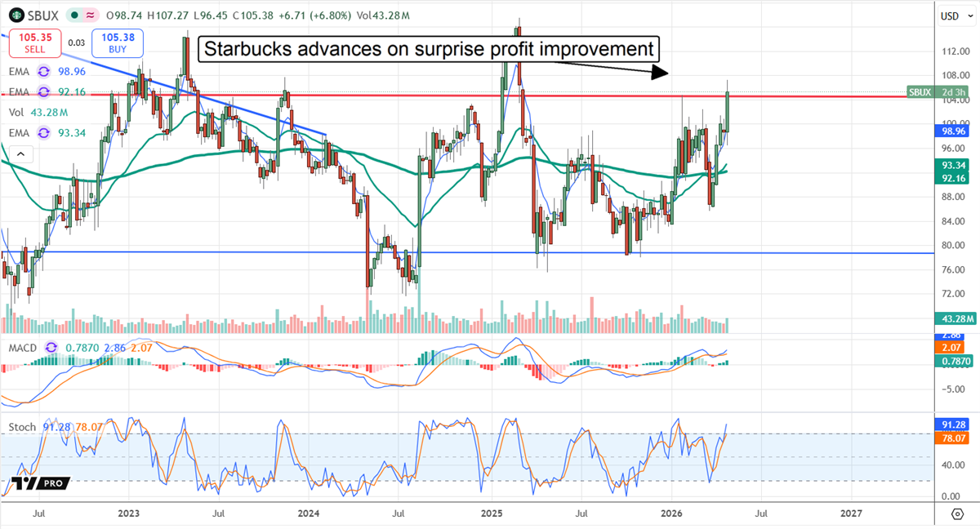This screenshot has width=980, height=529.
Task: Select the Vol 43.28 M legend entry
Action: pyautogui.click(x=38, y=113)
